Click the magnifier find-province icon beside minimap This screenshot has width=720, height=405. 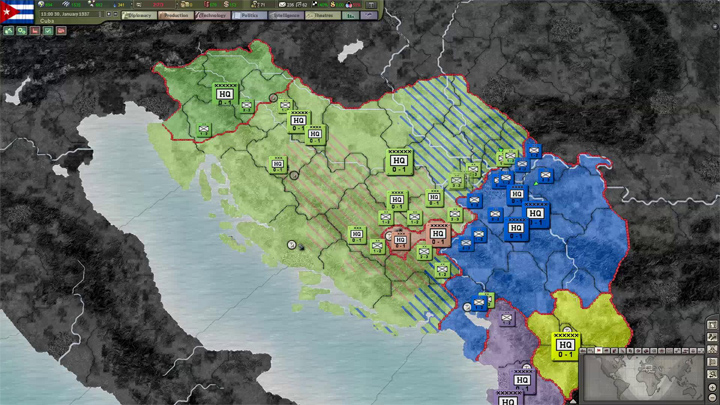point(712,374)
